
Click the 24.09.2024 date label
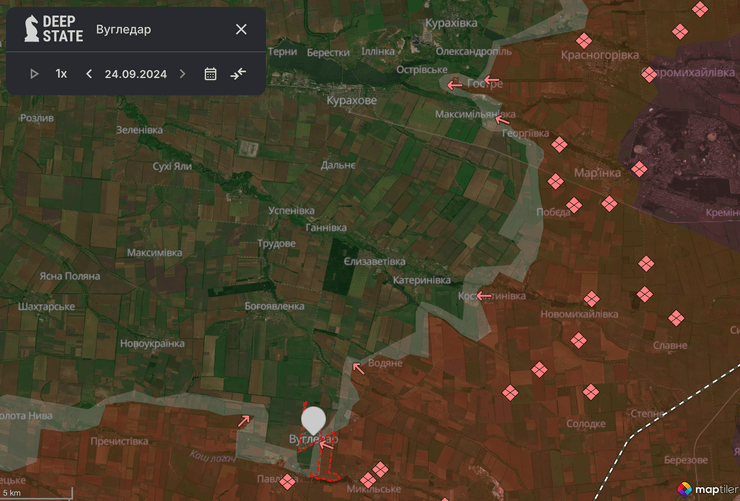coord(135,73)
